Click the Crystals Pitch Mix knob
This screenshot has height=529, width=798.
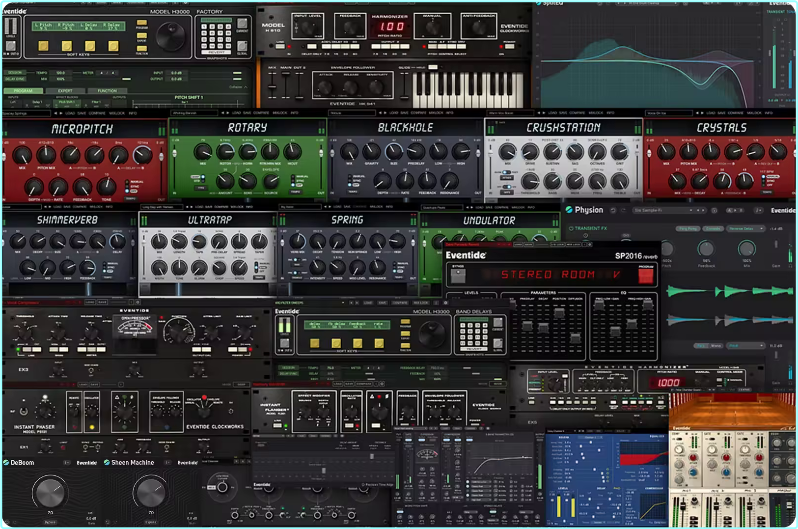pyautogui.click(x=689, y=152)
